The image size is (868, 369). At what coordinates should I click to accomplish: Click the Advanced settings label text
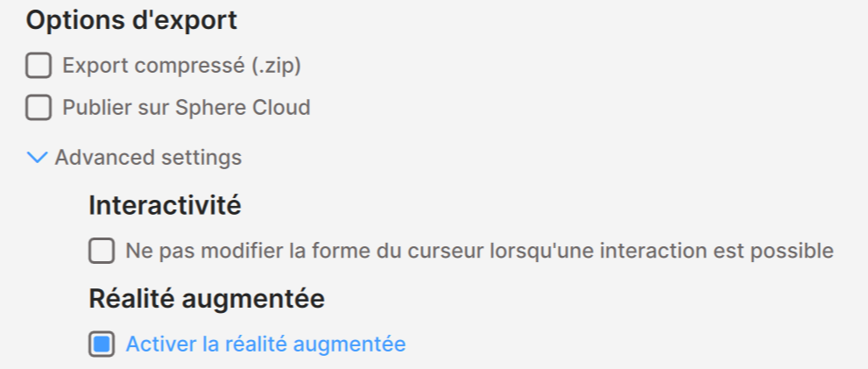tap(148, 158)
